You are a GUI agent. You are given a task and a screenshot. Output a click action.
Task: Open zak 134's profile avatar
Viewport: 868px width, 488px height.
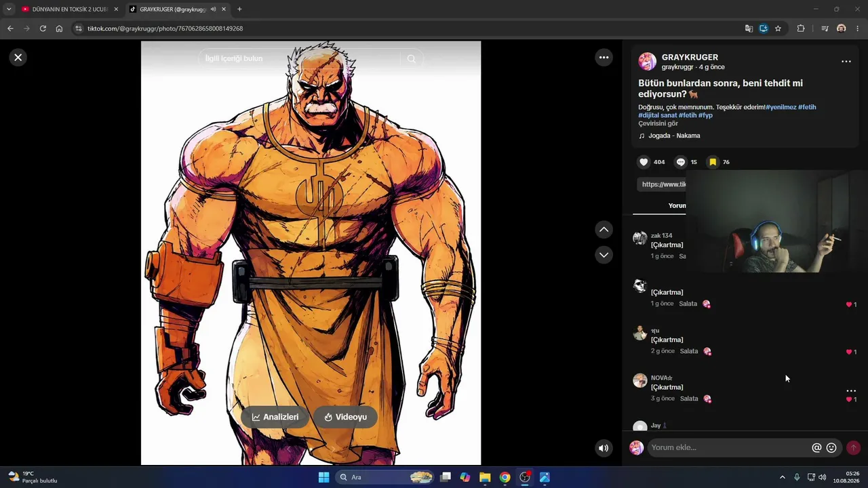pos(639,238)
